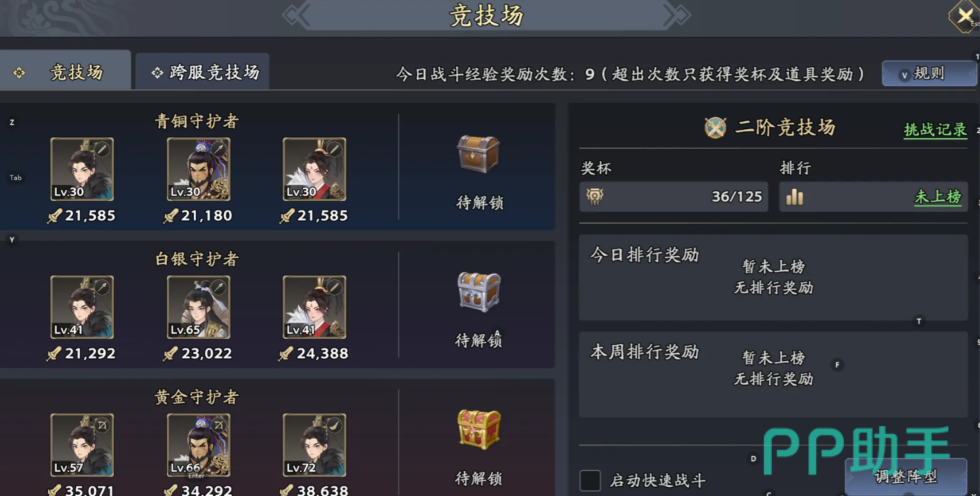The image size is (980, 496).
Task: Click the ranking bar chart icon
Action: [x=794, y=197]
